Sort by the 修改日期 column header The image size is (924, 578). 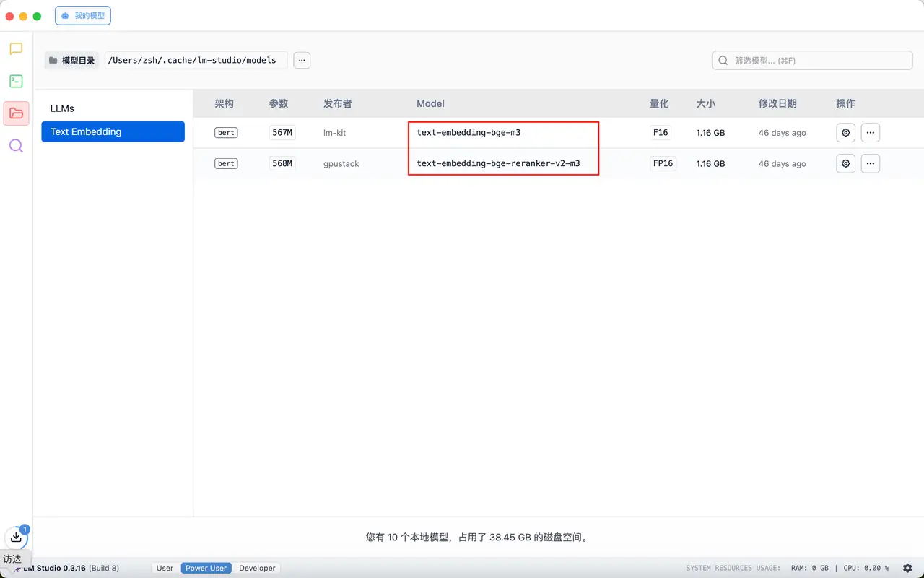coord(777,103)
